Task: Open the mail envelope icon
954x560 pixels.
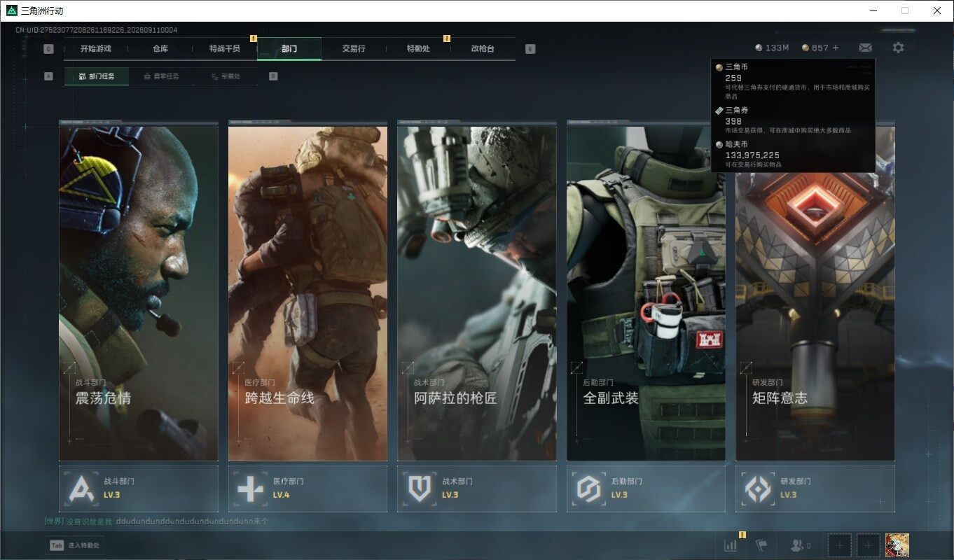Action: (865, 48)
